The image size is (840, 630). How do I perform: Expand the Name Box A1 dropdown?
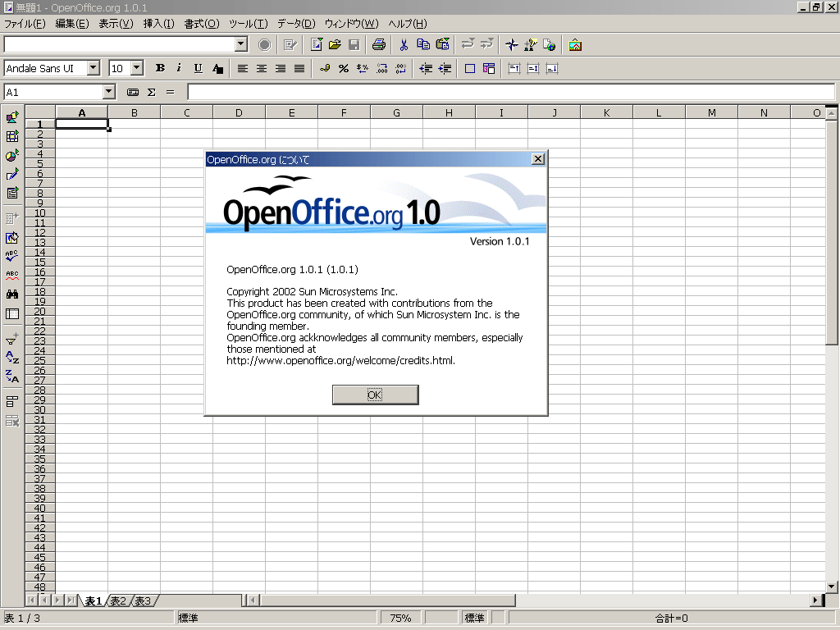[x=109, y=92]
